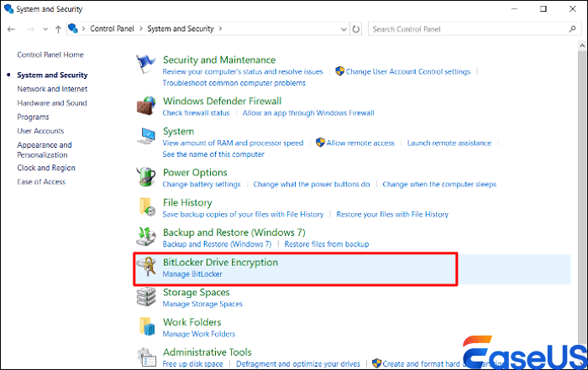
Task: Click Manage BitLocker link
Action: tap(192, 274)
